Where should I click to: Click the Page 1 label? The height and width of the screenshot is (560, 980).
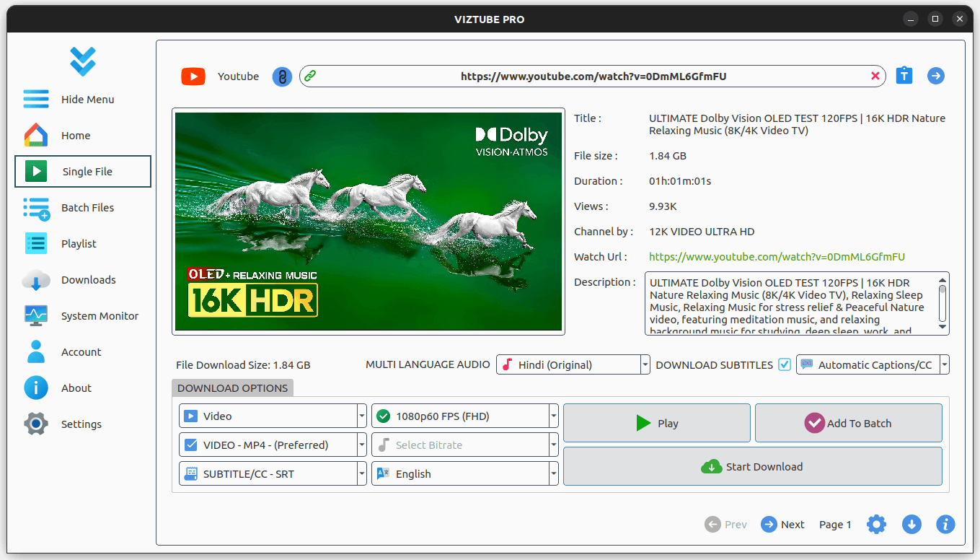coord(835,525)
